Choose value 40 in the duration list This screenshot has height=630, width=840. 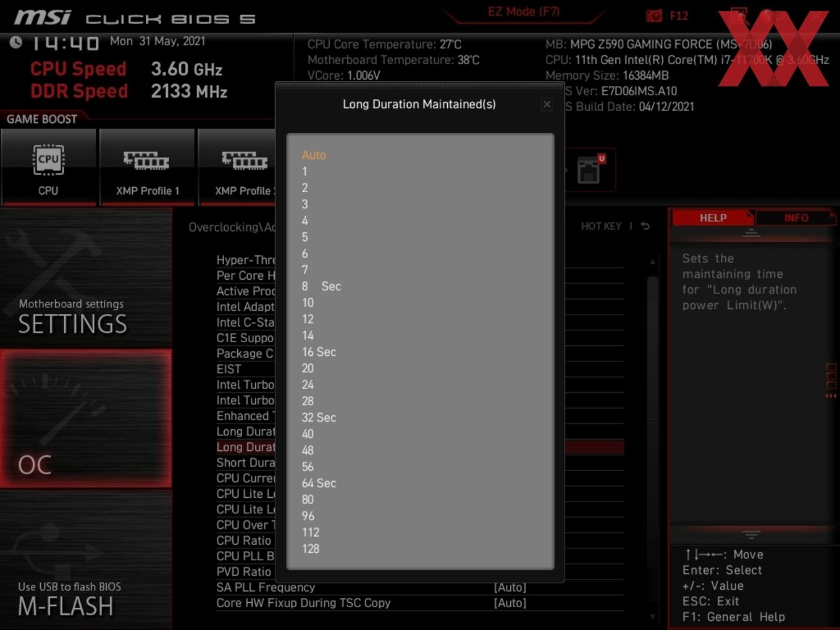pyautogui.click(x=308, y=434)
